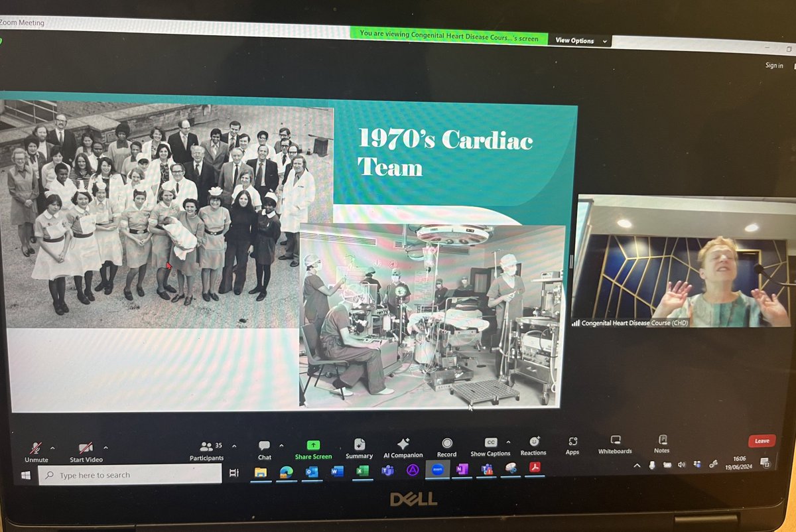Open Outlook from the taskbar
The width and height of the screenshot is (796, 532).
point(311,472)
